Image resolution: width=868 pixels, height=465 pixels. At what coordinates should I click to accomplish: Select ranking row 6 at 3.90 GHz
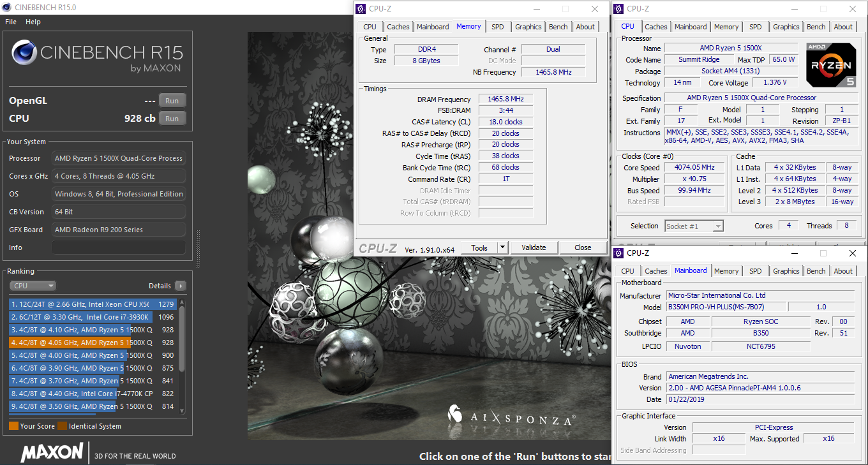(93, 368)
